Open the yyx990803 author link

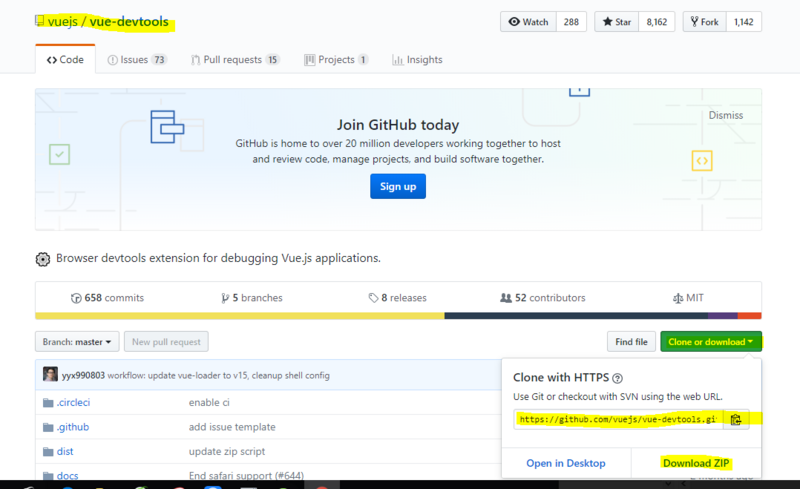[x=83, y=375]
